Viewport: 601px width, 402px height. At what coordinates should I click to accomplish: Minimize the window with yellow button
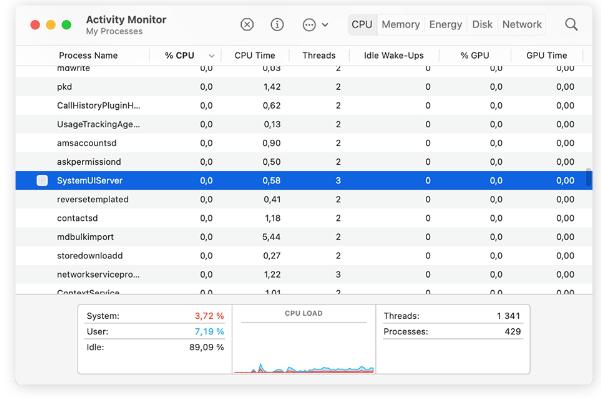click(x=51, y=25)
